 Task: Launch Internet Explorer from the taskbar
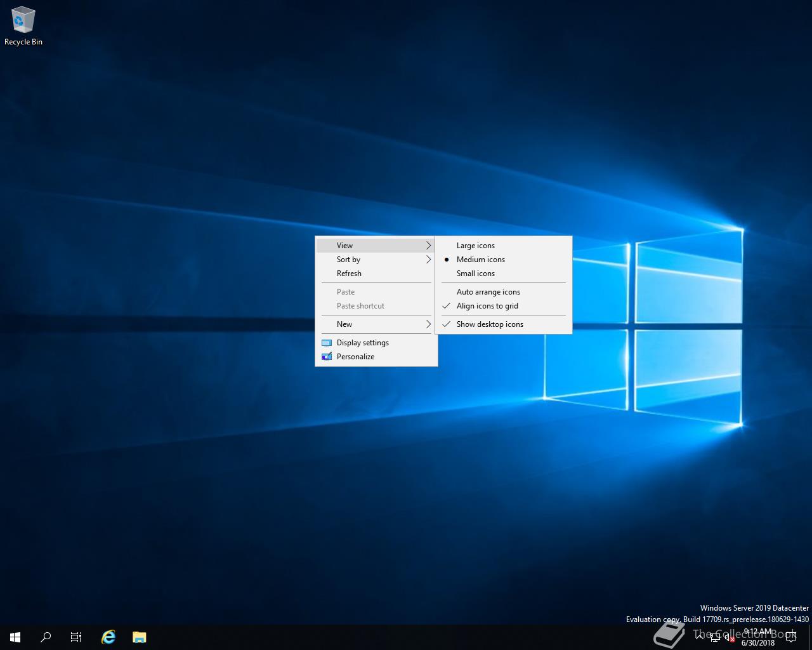click(x=108, y=637)
